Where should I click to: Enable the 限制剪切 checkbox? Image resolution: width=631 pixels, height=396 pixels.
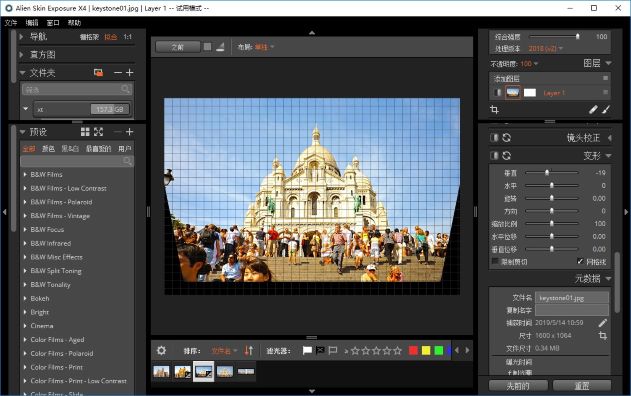(x=495, y=262)
